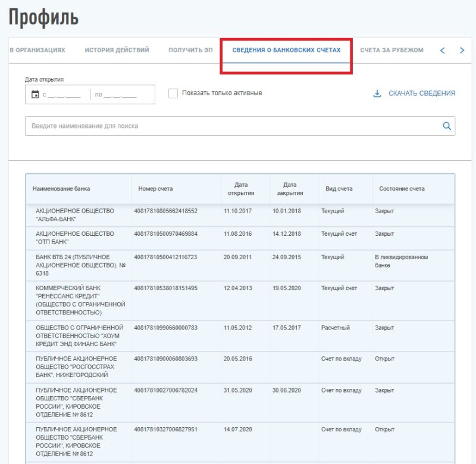Image resolution: width=476 pixels, height=464 pixels.
Task: Switch to 'Получить ЭП' tab
Action: (x=190, y=50)
